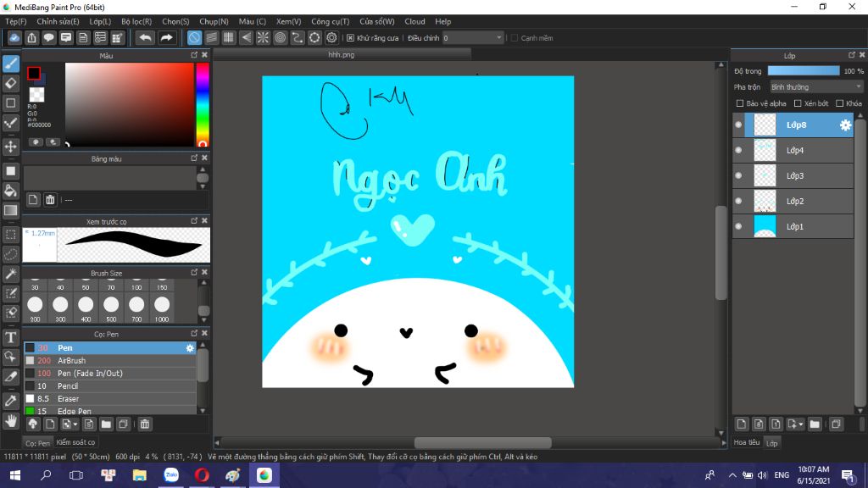Click the cloud save icon in toolbar
Image resolution: width=868 pixels, height=488 pixels.
click(14, 37)
